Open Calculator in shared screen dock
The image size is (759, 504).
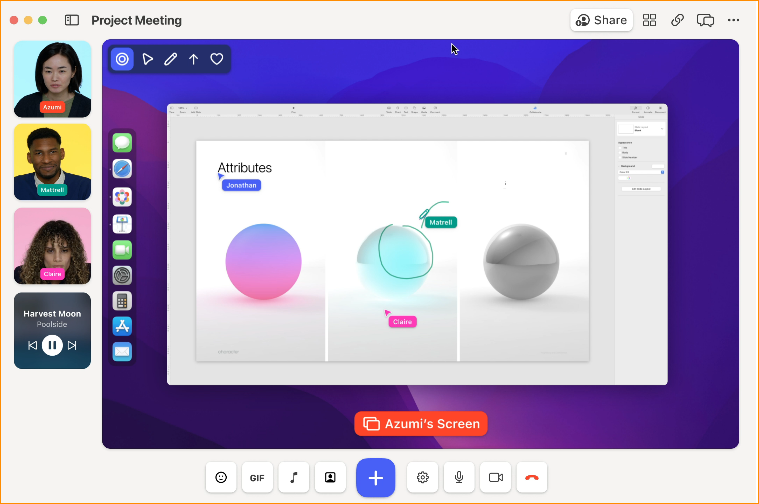[x=122, y=301]
